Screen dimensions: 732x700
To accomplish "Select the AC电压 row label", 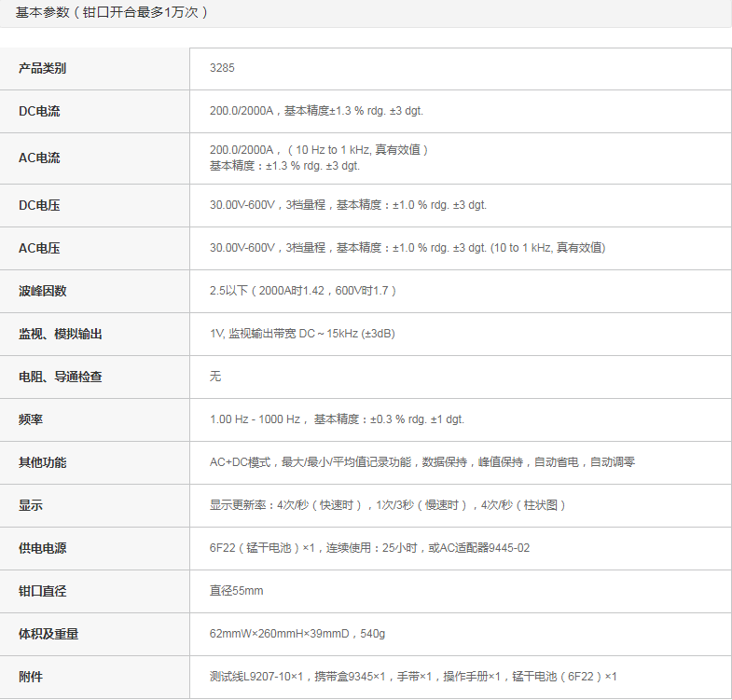I will click(x=39, y=248).
